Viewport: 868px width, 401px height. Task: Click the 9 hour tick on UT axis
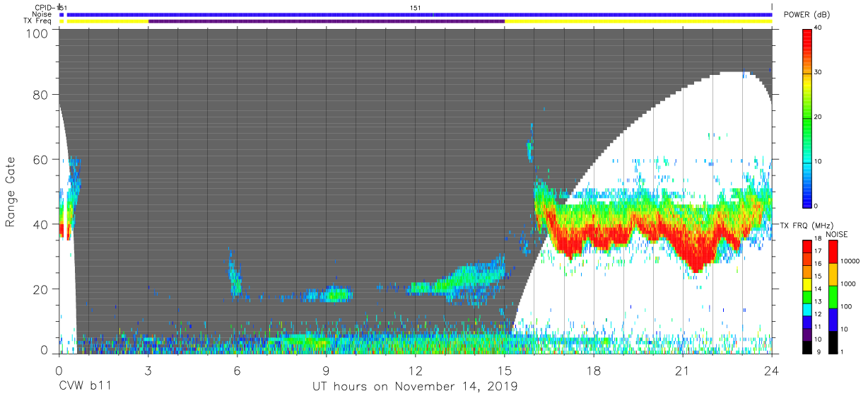click(x=326, y=370)
